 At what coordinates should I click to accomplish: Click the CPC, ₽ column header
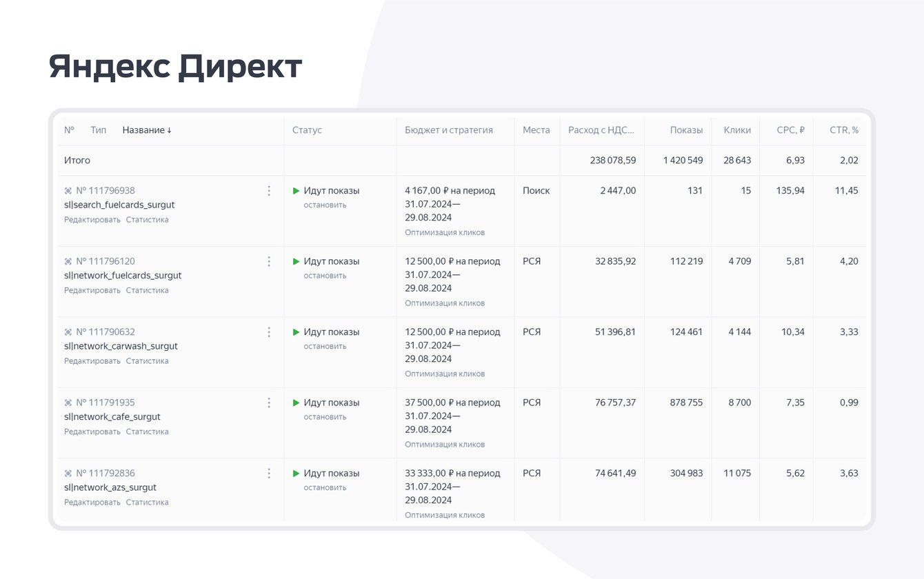(790, 130)
